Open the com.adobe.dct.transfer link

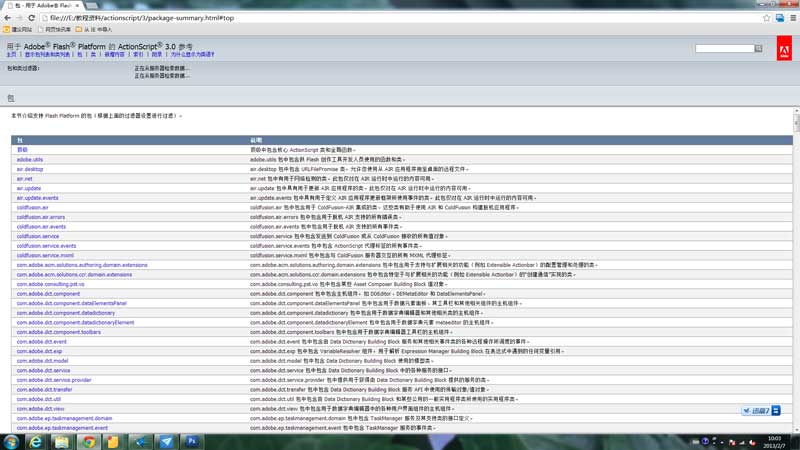tap(44, 390)
